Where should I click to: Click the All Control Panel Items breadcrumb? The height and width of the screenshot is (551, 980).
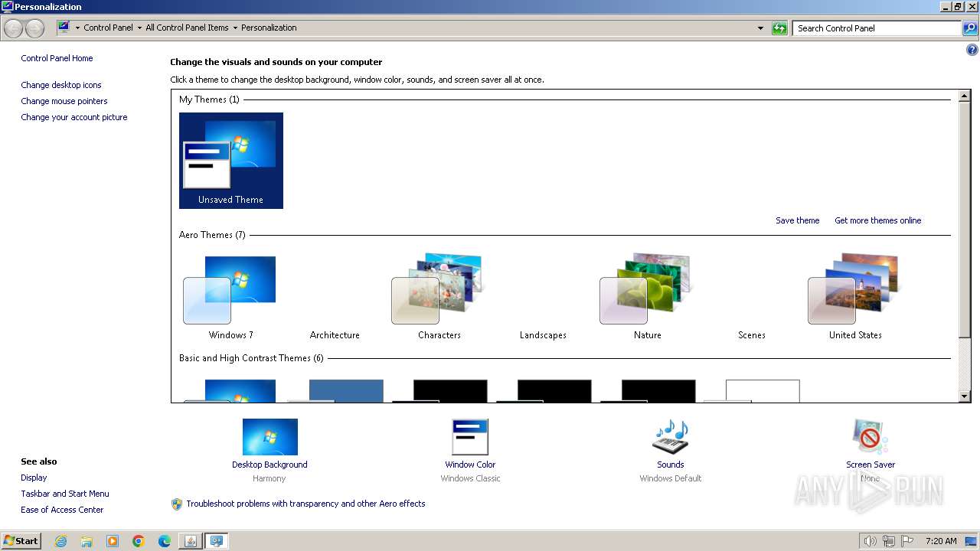(x=187, y=28)
